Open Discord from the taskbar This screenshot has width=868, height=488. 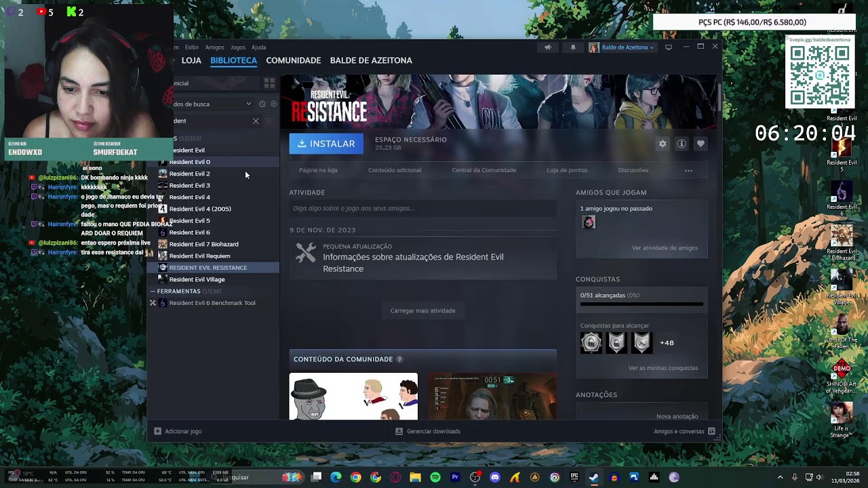(x=495, y=477)
